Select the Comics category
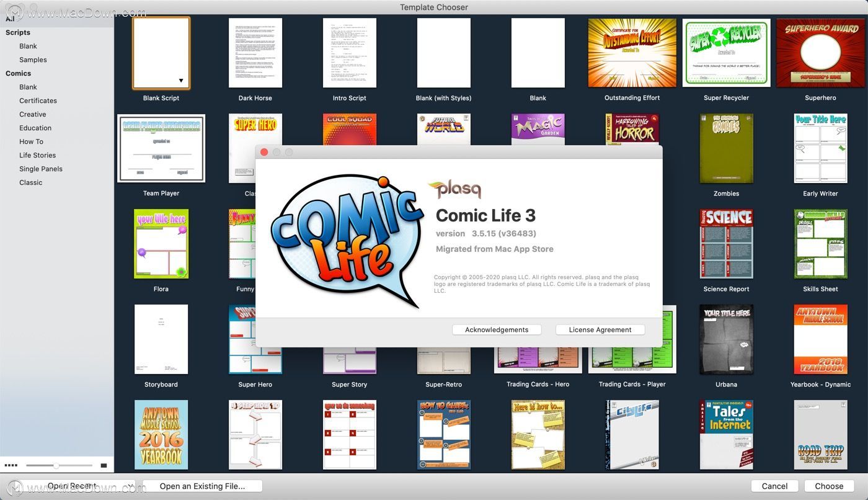The height and width of the screenshot is (500, 868). click(x=18, y=73)
